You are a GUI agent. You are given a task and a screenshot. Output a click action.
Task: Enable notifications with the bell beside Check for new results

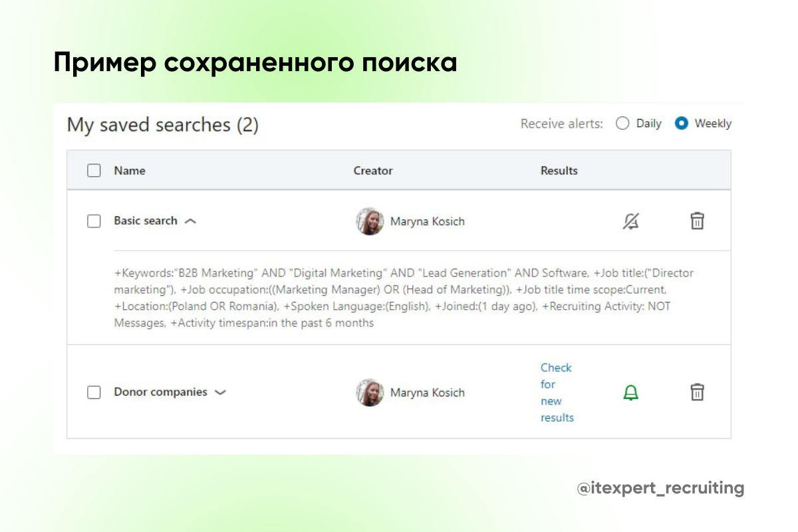630,392
